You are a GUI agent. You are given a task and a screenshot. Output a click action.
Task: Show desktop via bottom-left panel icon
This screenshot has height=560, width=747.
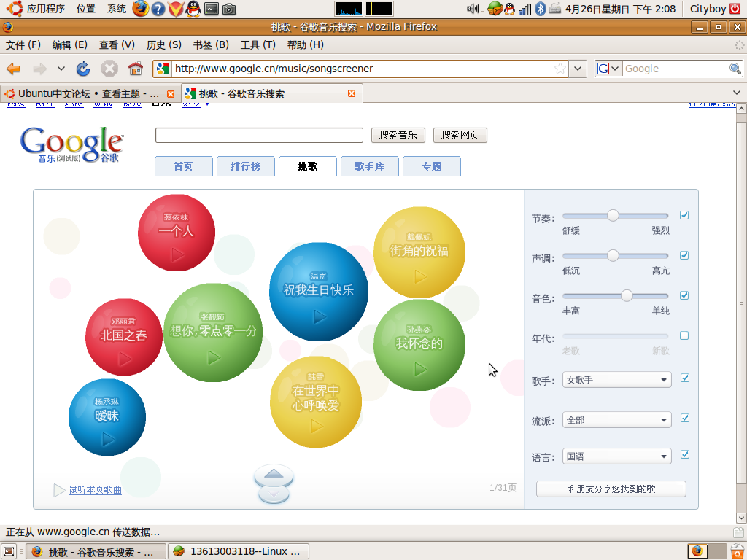coord(9,551)
